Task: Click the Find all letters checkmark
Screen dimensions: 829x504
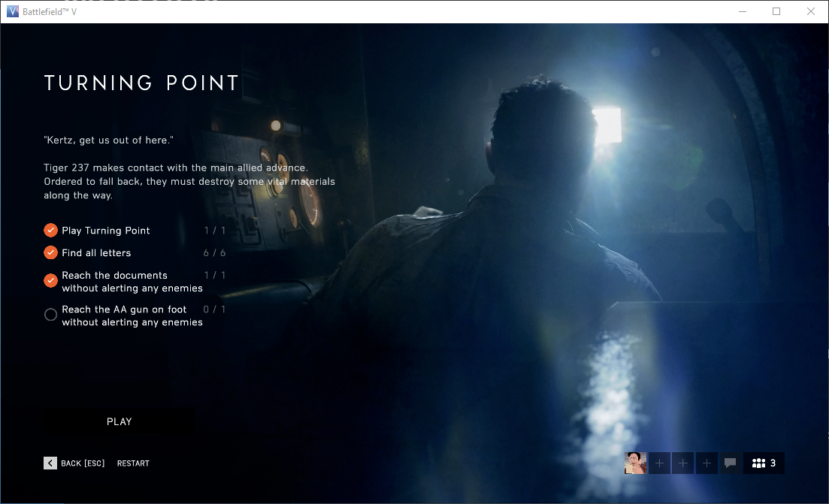Action: pyautogui.click(x=51, y=253)
